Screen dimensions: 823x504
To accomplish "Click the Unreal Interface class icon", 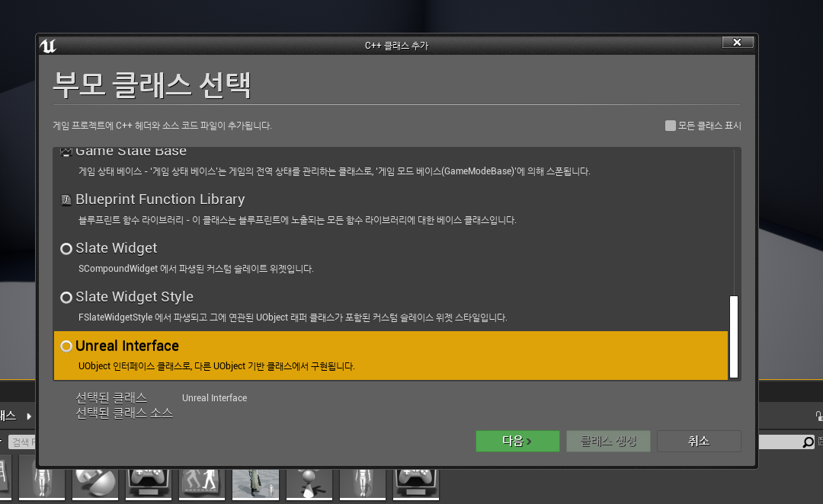I will point(66,346).
